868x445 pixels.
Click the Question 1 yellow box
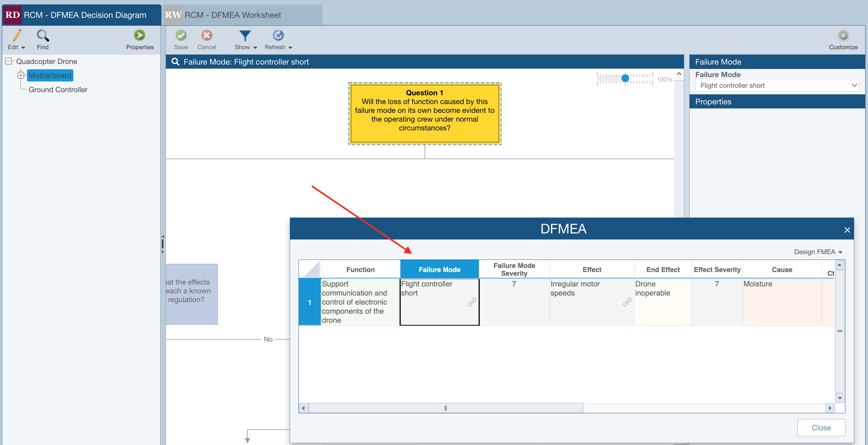(425, 114)
